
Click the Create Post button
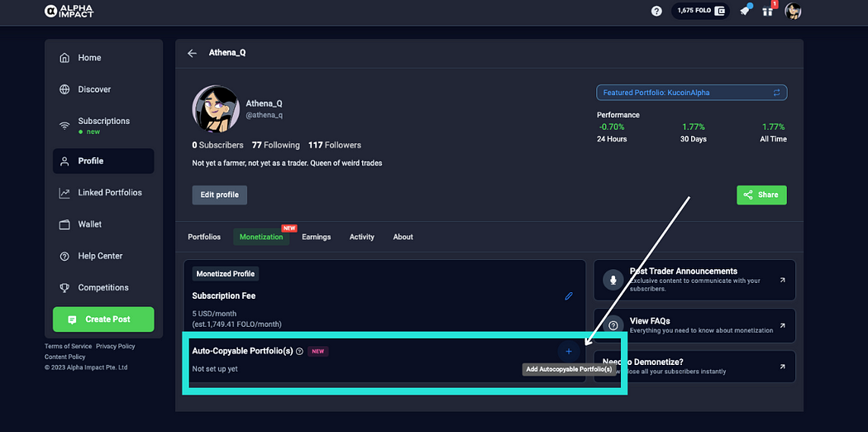pyautogui.click(x=103, y=319)
